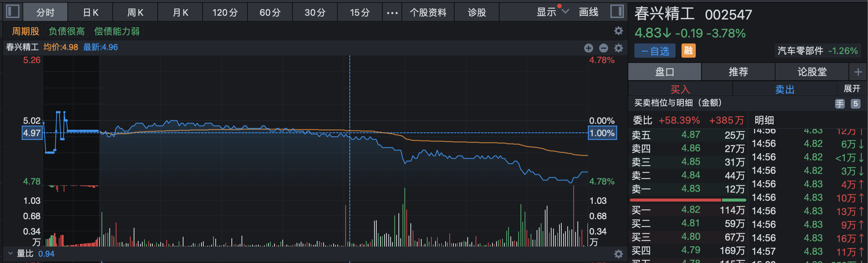This screenshot has width=868, height=263.
Task: Click the red-green 委比 ratio bar
Action: pyautogui.click(x=688, y=200)
